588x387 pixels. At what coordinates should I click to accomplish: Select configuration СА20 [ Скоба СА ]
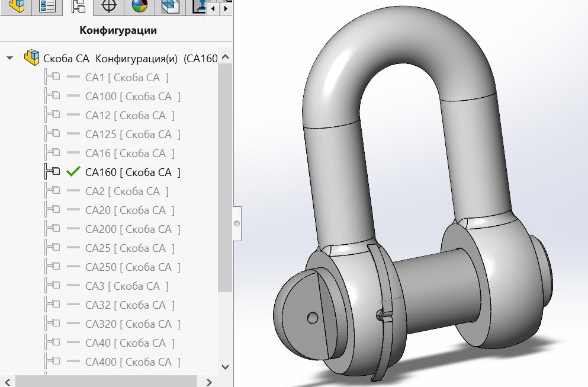pos(130,210)
